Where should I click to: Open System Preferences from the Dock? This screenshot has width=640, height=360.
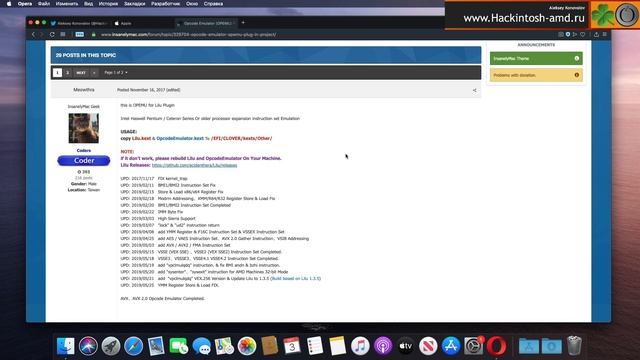pyautogui.click(x=473, y=346)
